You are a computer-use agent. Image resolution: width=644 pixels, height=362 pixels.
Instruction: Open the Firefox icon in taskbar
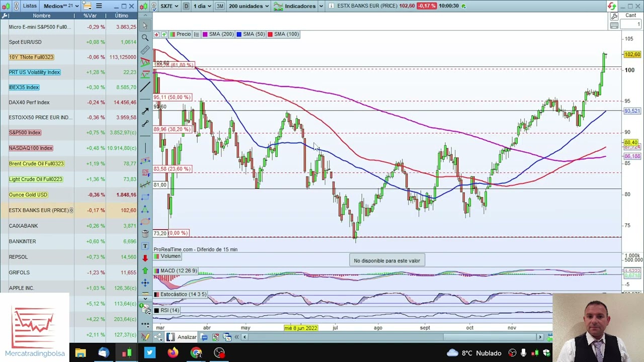pyautogui.click(x=173, y=353)
